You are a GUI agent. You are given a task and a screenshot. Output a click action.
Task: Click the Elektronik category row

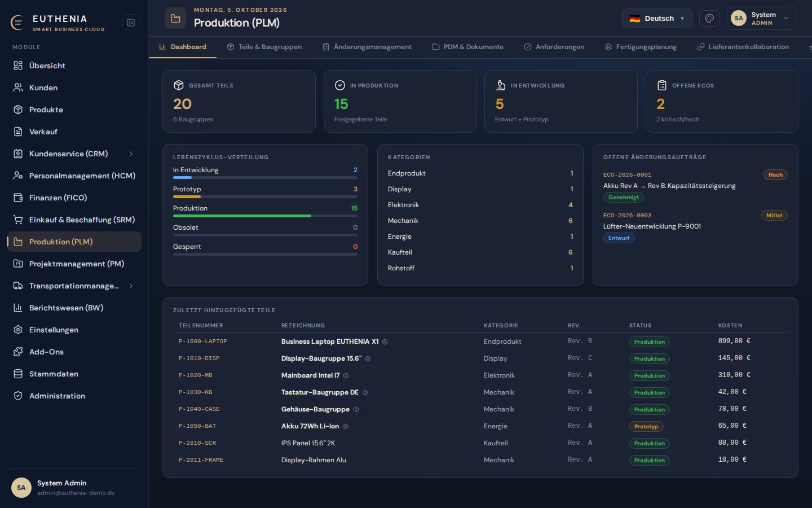point(480,205)
